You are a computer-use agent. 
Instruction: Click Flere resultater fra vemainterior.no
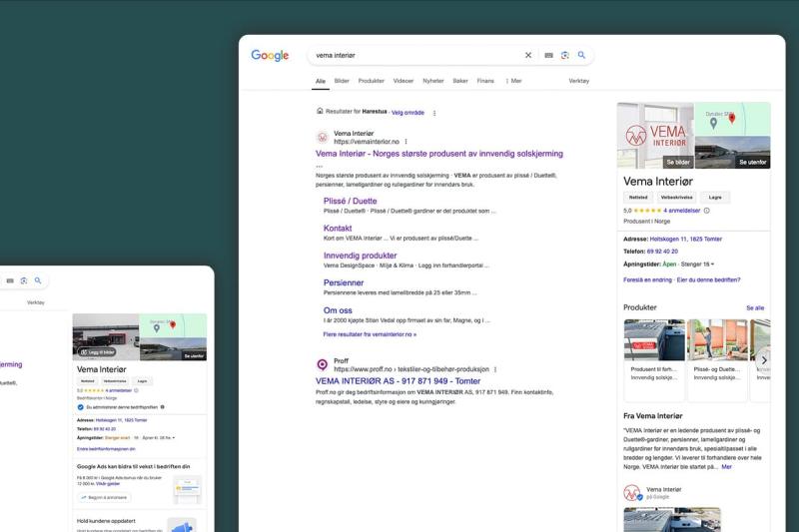(370, 334)
